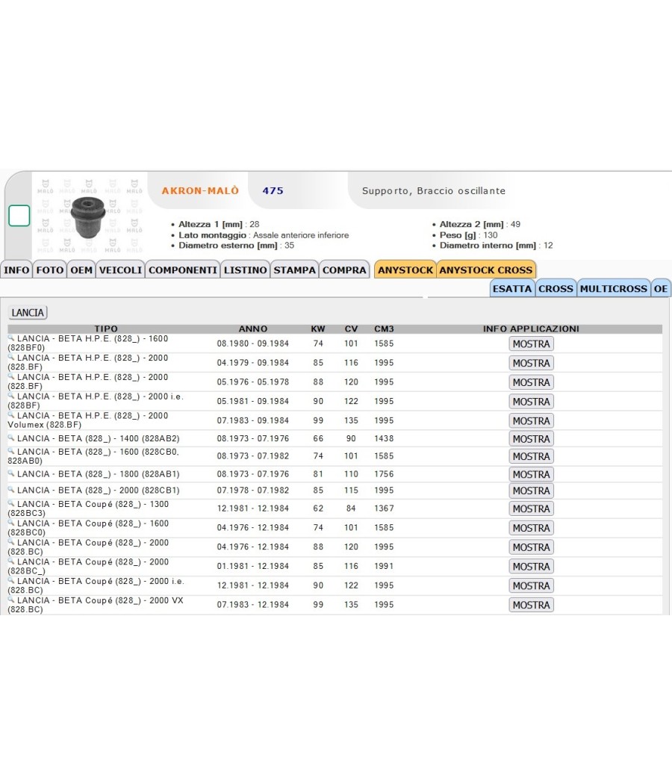Select the VEICOLI tab
This screenshot has width=672, height=784.
120,270
